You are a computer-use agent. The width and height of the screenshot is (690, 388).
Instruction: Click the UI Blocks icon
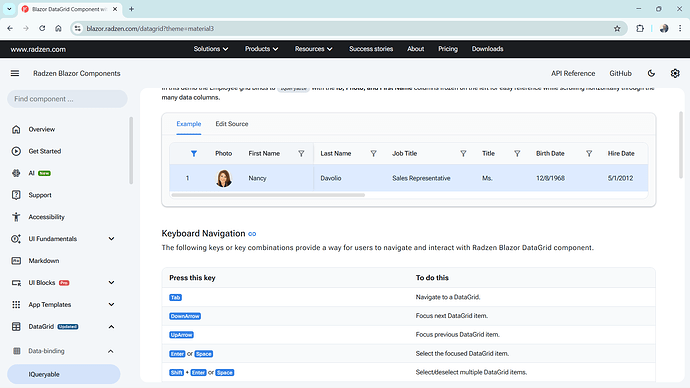[x=16, y=283]
